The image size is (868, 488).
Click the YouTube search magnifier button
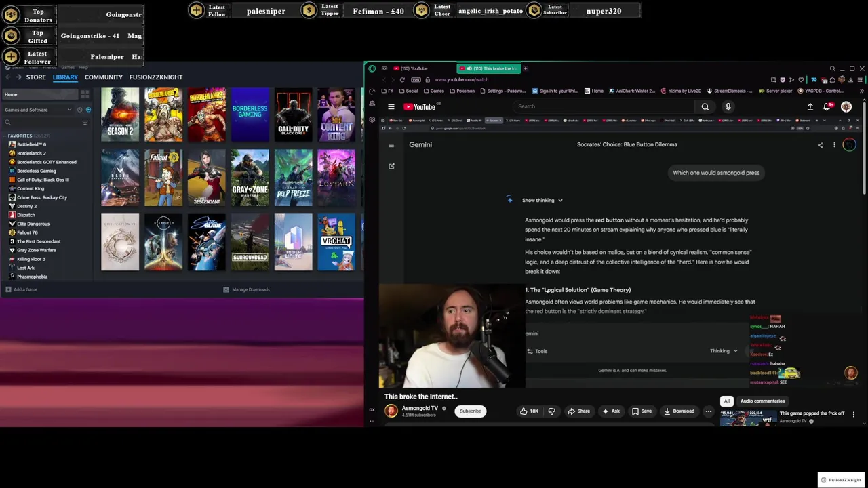coord(705,106)
